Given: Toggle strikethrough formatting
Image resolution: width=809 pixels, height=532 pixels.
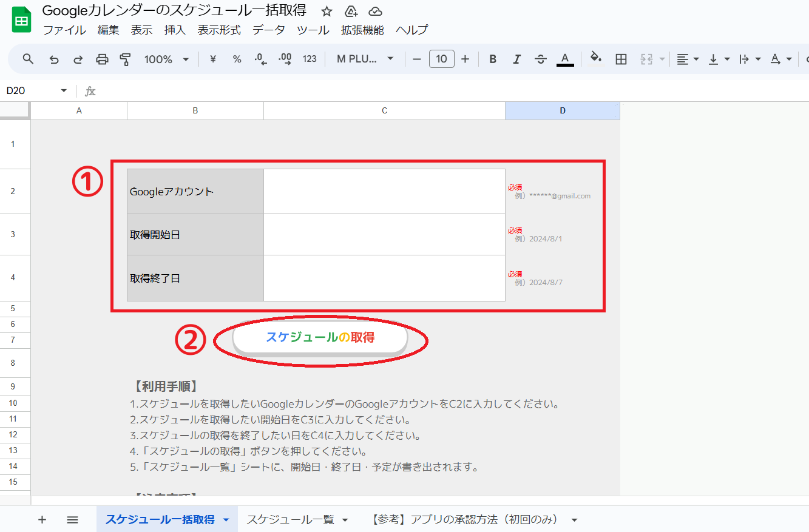Looking at the screenshot, I should point(541,59).
